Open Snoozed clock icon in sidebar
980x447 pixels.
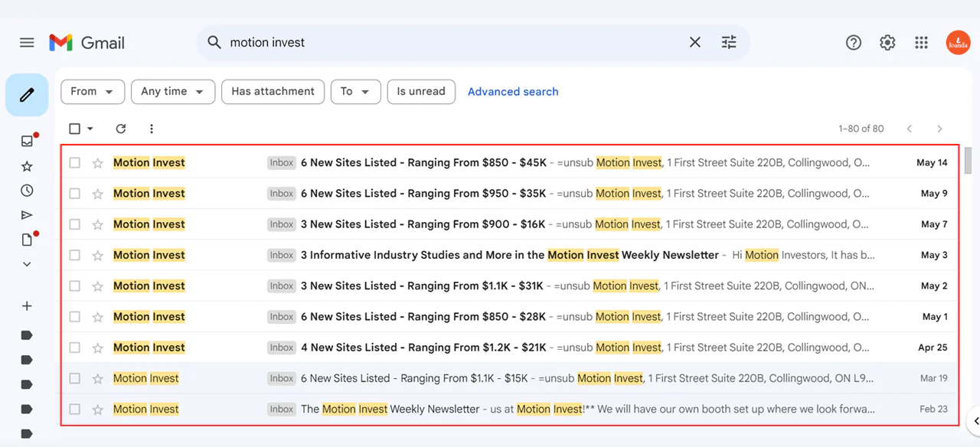pyautogui.click(x=27, y=191)
